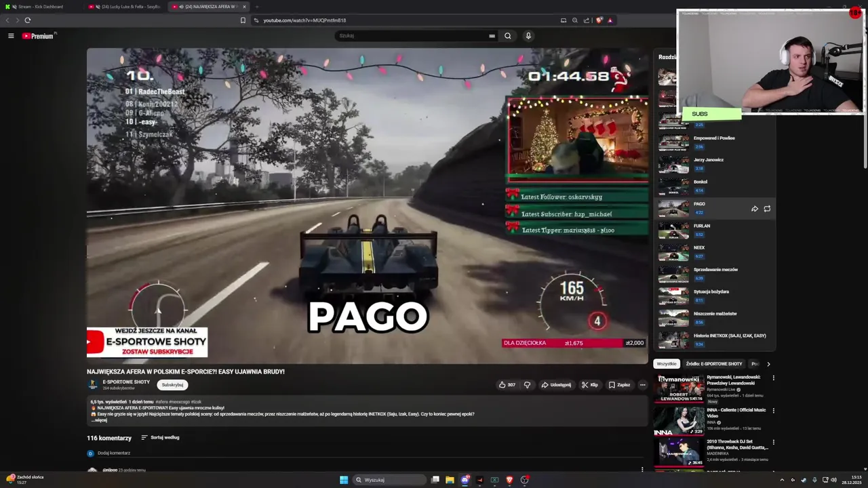Click the Dodaj komentarz comment field
Viewport: 868px width, 488px height.
click(x=366, y=453)
